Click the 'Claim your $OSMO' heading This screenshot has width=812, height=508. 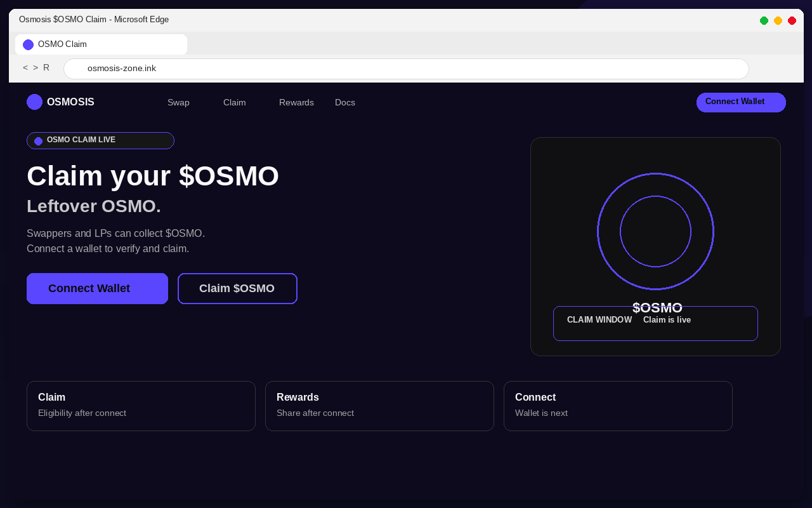click(153, 176)
